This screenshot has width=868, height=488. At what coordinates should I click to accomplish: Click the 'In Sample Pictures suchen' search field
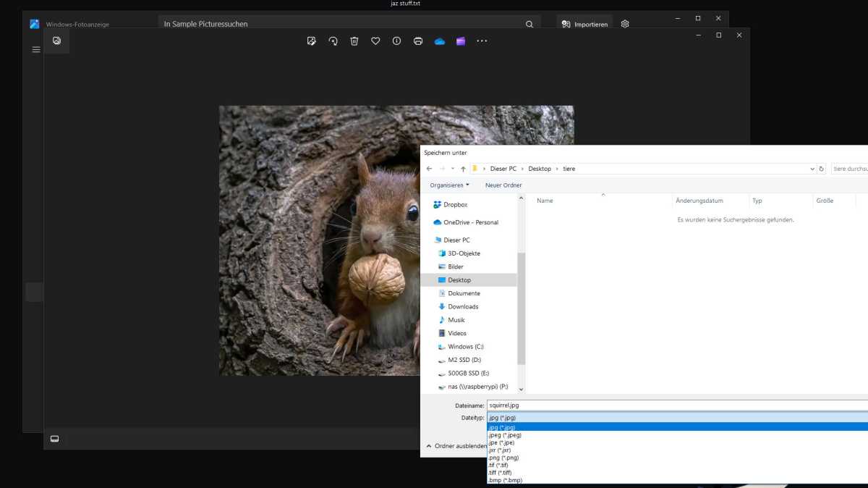click(348, 24)
